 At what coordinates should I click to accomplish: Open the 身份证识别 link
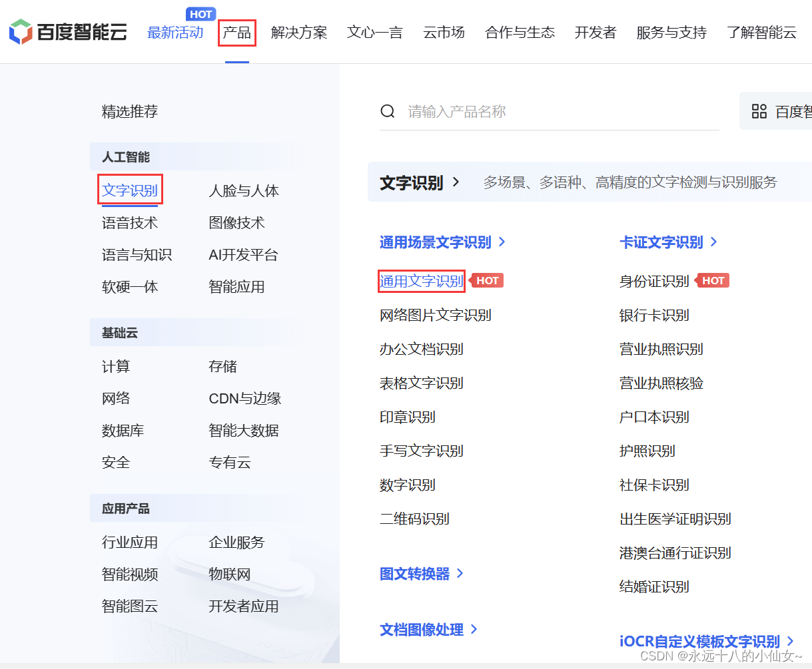[x=654, y=281]
